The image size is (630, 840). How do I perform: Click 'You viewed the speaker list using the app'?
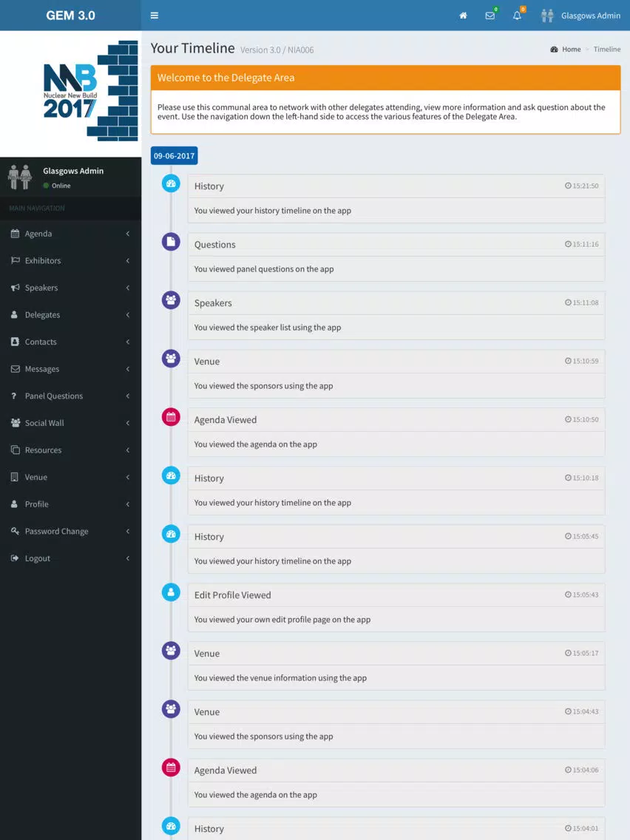point(268,328)
